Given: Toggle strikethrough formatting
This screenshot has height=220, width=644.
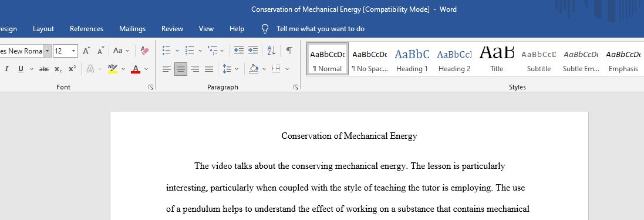Looking at the screenshot, I should (44, 69).
